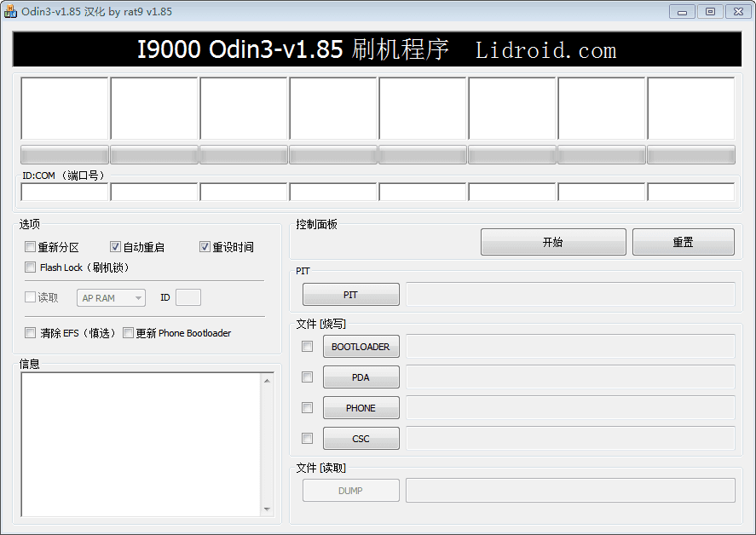Screen dimensions: 756x535
Task: Click the message log scroll-down arrow
Action: pyautogui.click(x=267, y=509)
